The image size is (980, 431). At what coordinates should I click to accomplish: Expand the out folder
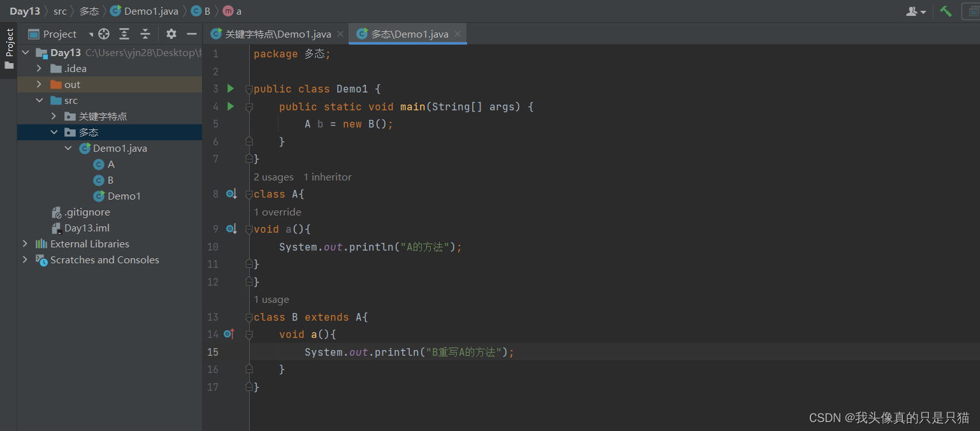pos(39,84)
